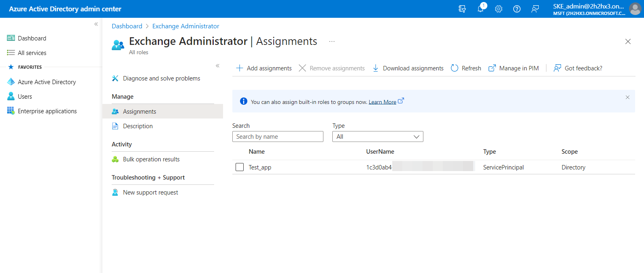Dismiss the info banner
The width and height of the screenshot is (644, 273).
(x=627, y=97)
